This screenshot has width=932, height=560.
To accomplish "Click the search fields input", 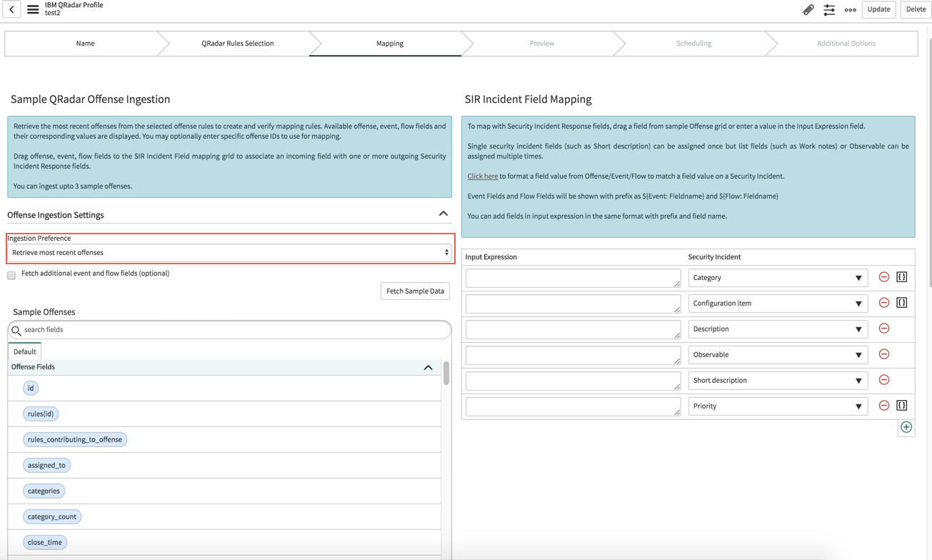I will point(229,330).
